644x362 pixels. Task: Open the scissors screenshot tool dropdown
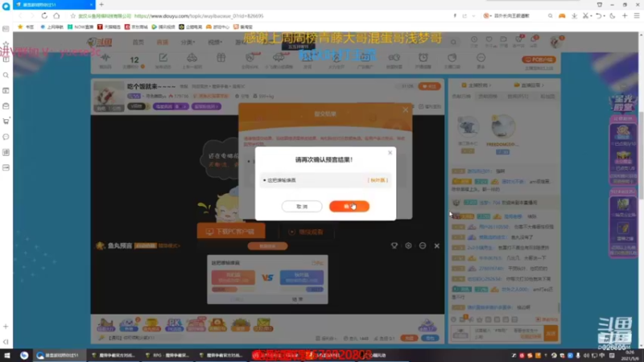(x=591, y=16)
